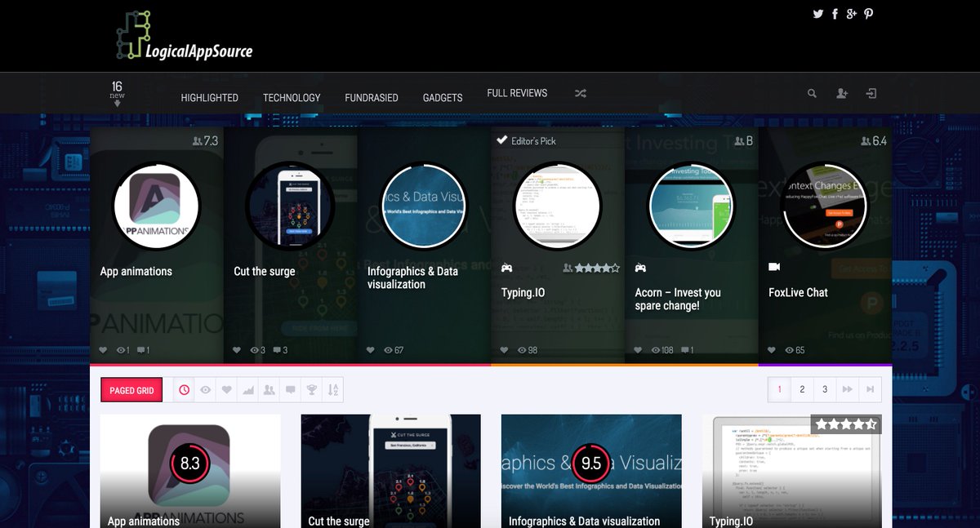Go to page 2 of grid
980x528 pixels.
[803, 389]
